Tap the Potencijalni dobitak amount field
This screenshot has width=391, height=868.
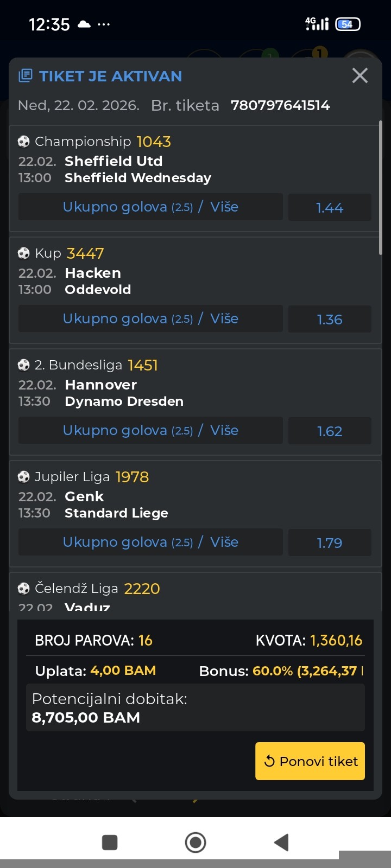[195, 708]
